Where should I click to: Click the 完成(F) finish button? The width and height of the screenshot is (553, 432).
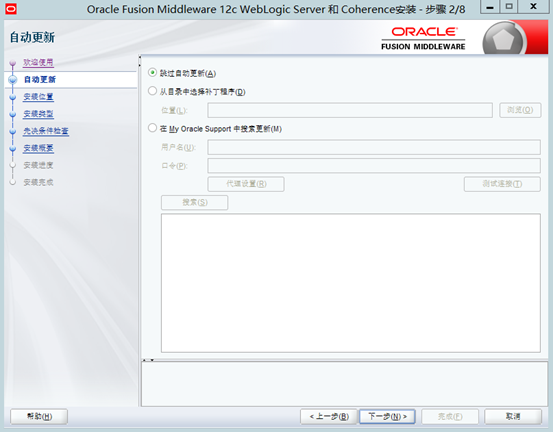coord(450,416)
